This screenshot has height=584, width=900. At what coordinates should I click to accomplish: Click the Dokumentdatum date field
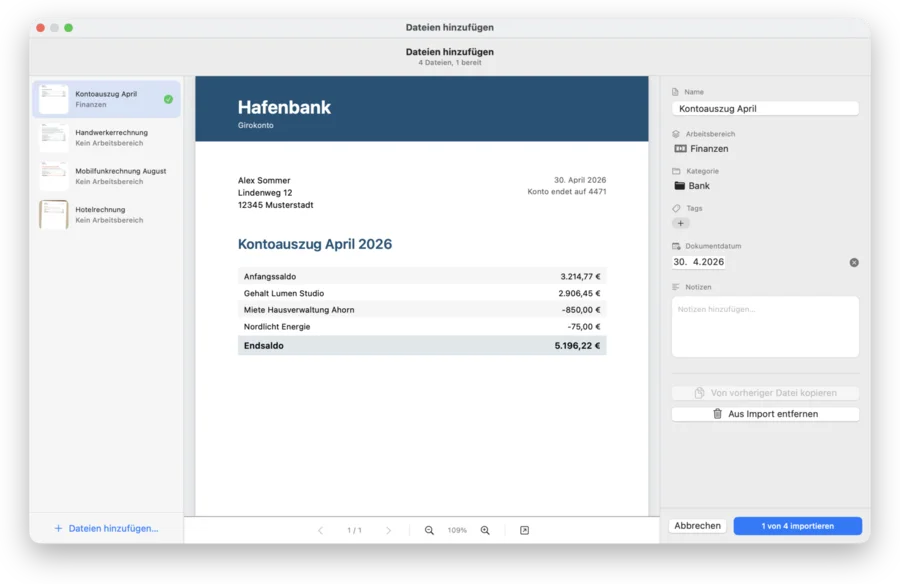699,262
